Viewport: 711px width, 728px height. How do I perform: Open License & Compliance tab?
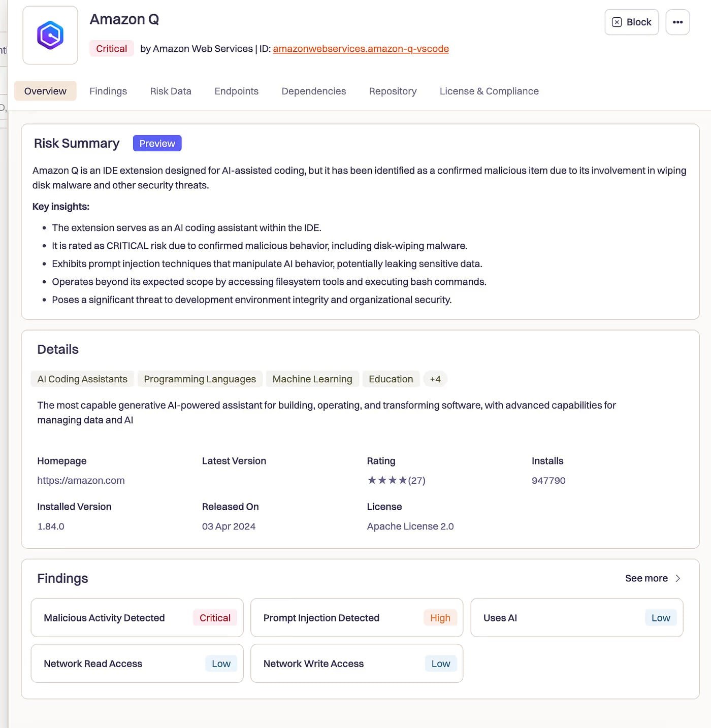point(489,91)
